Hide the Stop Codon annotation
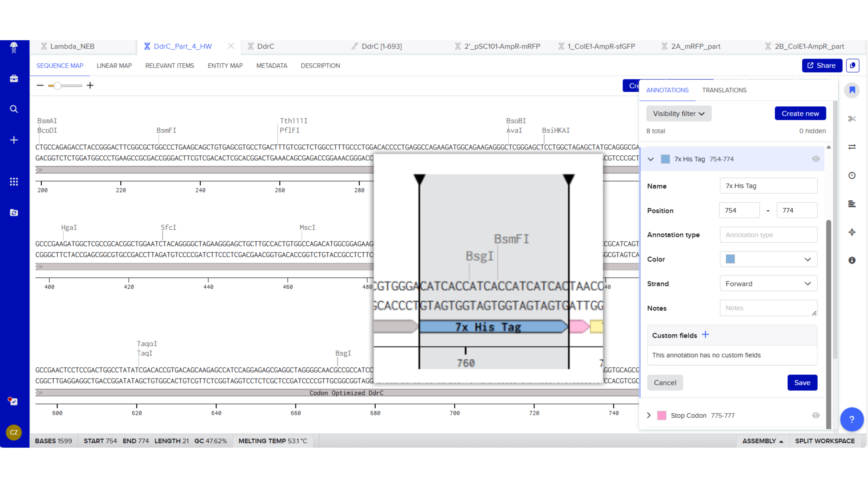 click(815, 415)
